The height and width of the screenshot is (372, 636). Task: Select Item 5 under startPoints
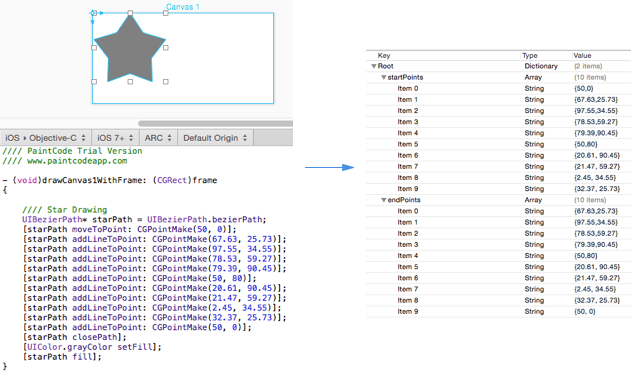point(498,144)
